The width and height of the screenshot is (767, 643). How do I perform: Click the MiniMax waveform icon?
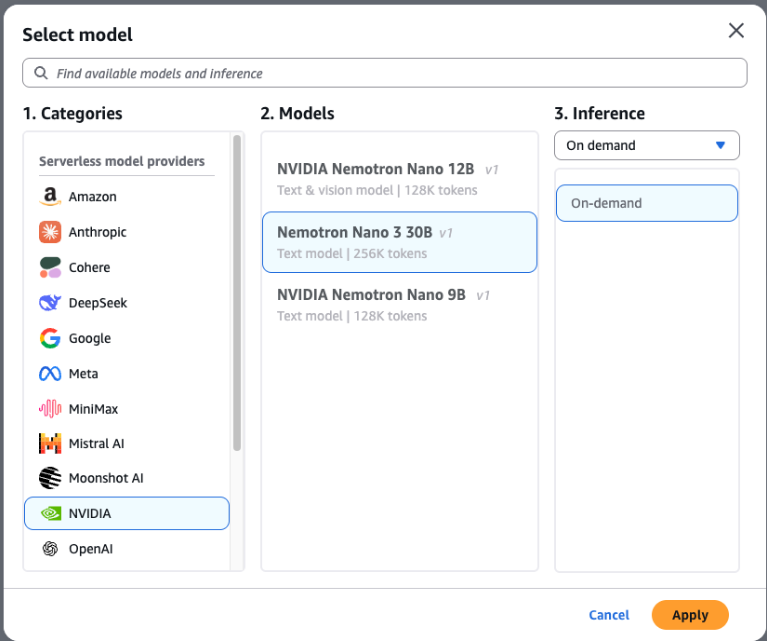pyautogui.click(x=50, y=408)
